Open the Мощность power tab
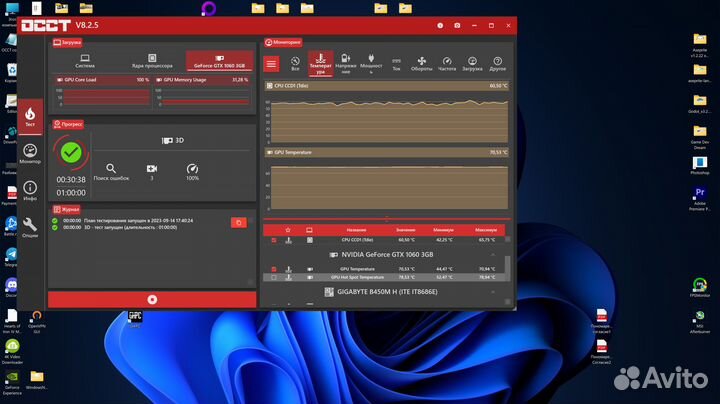The height and width of the screenshot is (404, 720). point(371,64)
